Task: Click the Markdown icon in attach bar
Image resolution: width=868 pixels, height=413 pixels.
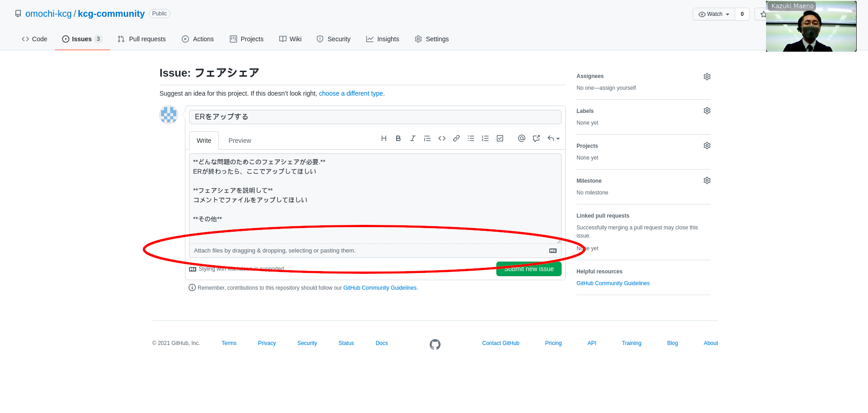Action: tap(553, 251)
